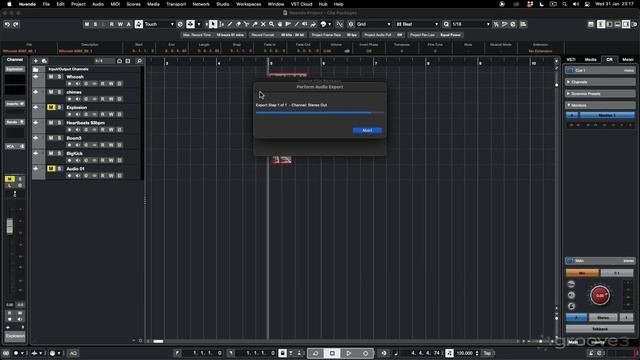Toggle the Cycle loop transport button
The image size is (640, 360).
pyautogui.click(x=315, y=353)
